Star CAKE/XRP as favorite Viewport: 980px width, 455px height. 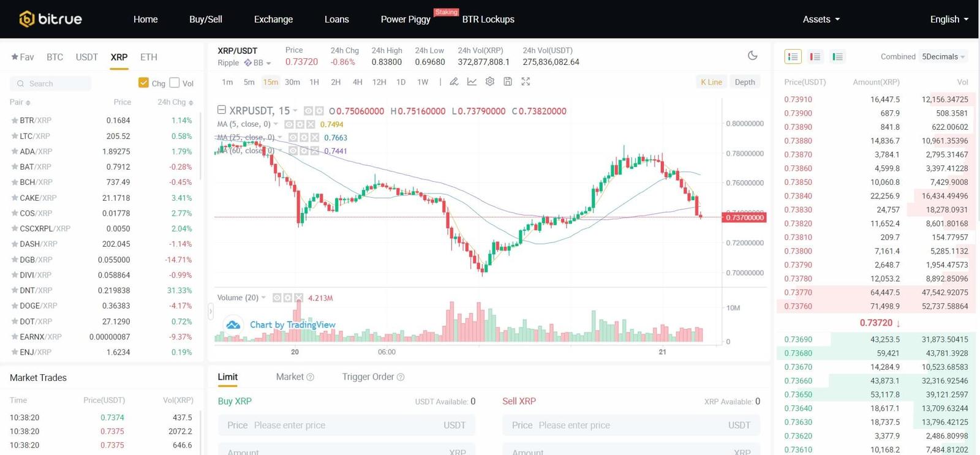pyautogui.click(x=15, y=198)
